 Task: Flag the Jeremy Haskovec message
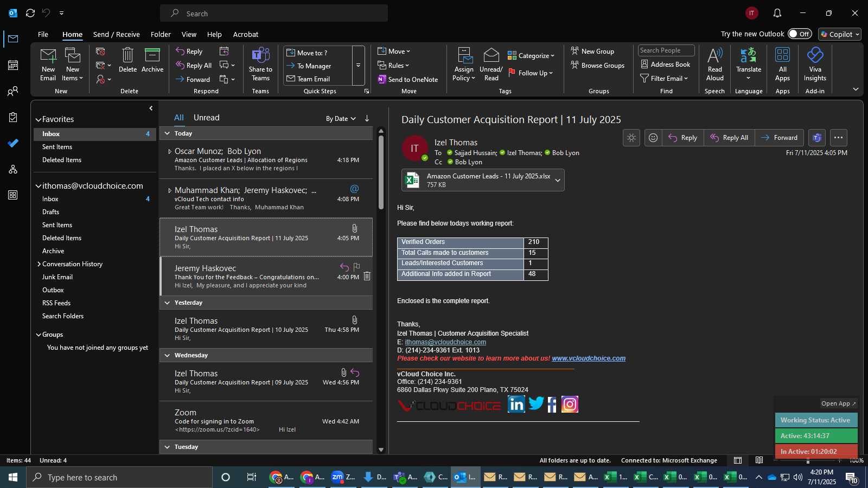coord(356,267)
